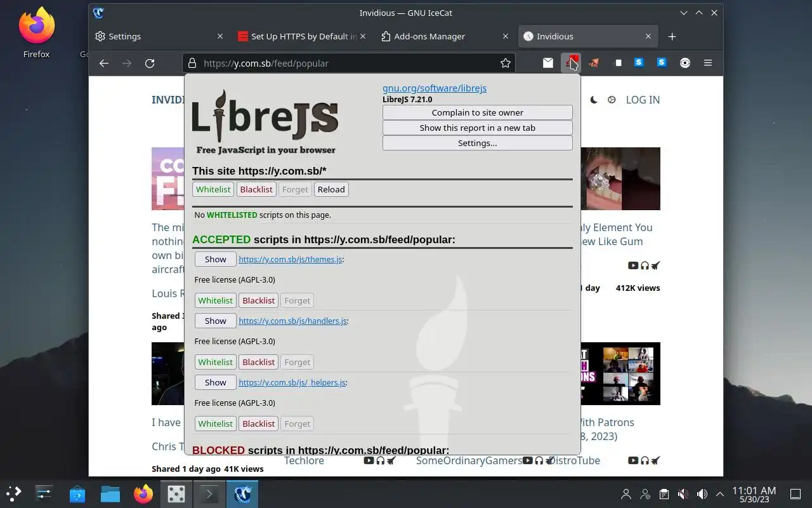Blacklist the themes.js script

click(x=259, y=300)
